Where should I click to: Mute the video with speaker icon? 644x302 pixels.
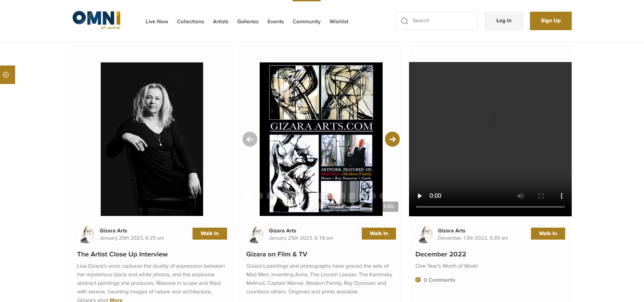point(520,196)
